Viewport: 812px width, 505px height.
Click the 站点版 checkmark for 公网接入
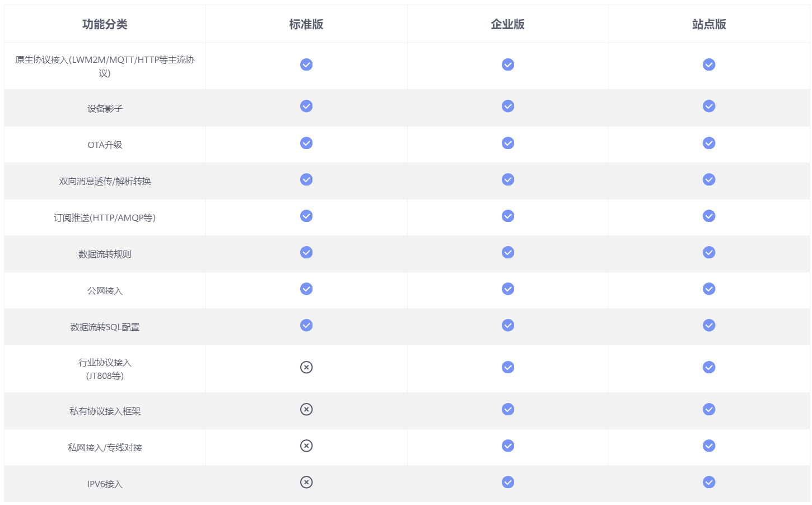pyautogui.click(x=709, y=289)
